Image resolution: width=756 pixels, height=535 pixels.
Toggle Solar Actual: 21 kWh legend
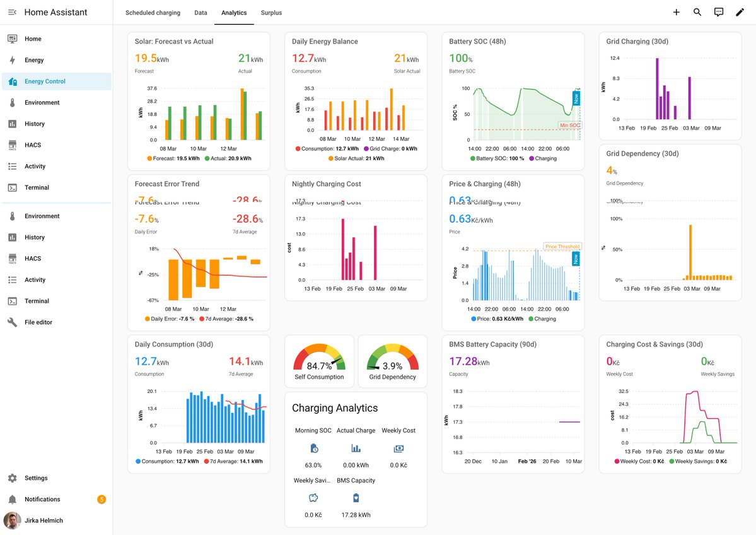pyautogui.click(x=356, y=158)
